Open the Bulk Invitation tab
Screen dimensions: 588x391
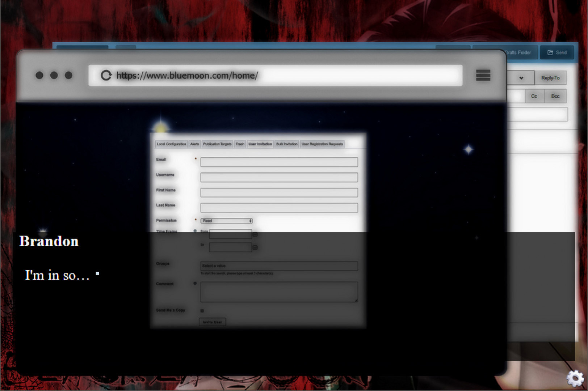click(x=287, y=144)
